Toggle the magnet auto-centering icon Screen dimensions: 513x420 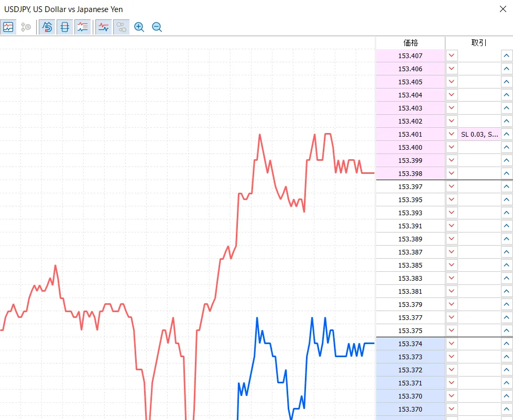pyautogui.click(x=47, y=27)
